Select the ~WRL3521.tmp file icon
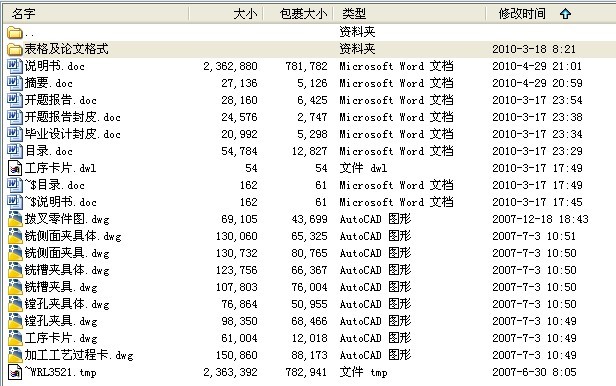Viewport: 616px width, 386px height. click(15, 372)
